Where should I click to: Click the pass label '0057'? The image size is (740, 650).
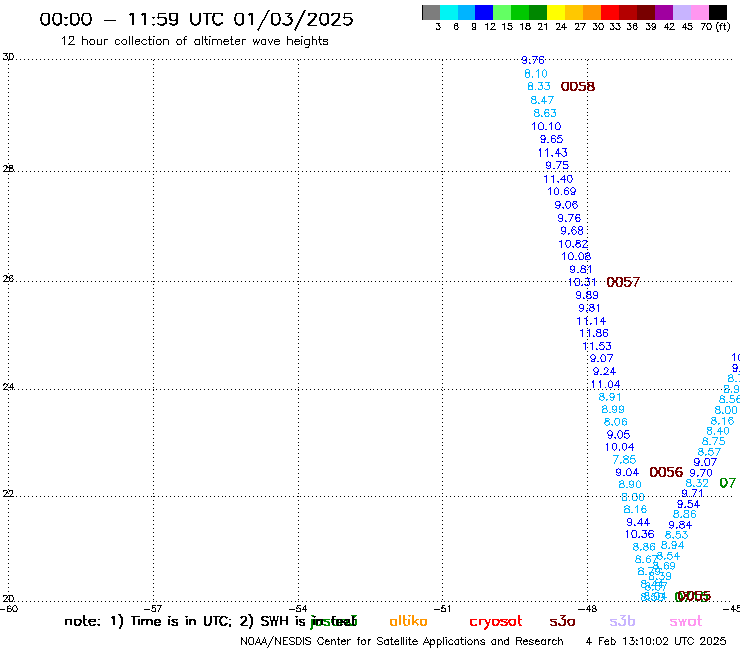623,282
